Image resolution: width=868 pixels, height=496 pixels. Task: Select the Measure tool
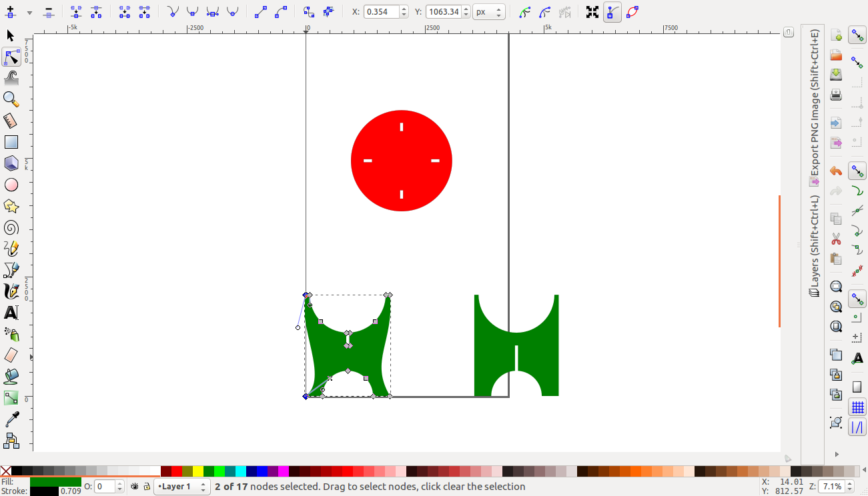pyautogui.click(x=11, y=121)
